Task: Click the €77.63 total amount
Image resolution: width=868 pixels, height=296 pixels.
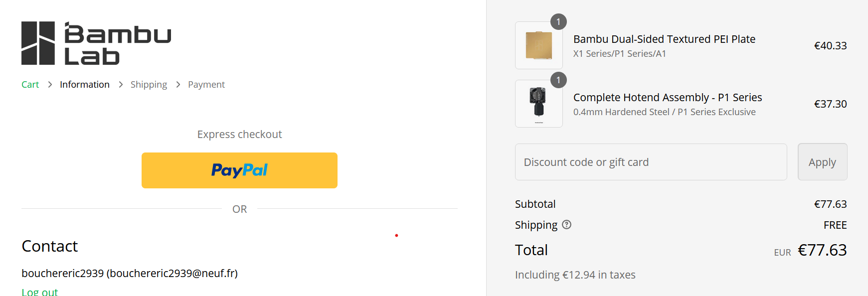Action: [x=822, y=250]
